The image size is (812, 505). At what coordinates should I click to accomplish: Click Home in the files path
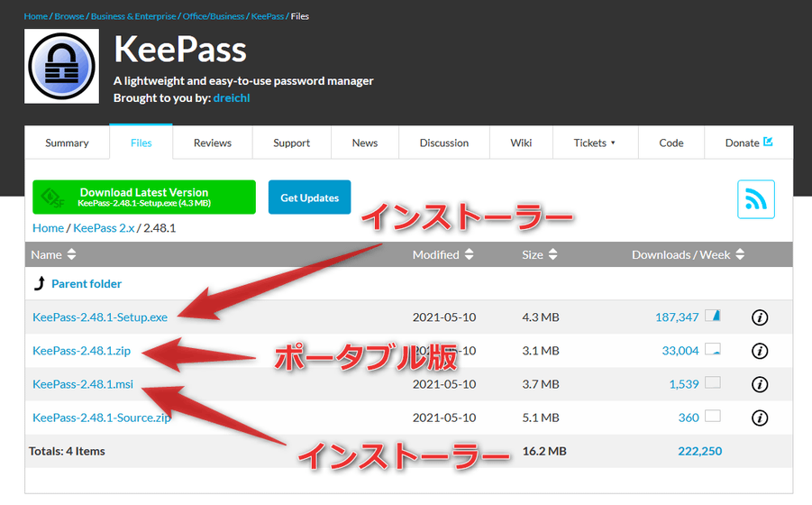pos(48,228)
